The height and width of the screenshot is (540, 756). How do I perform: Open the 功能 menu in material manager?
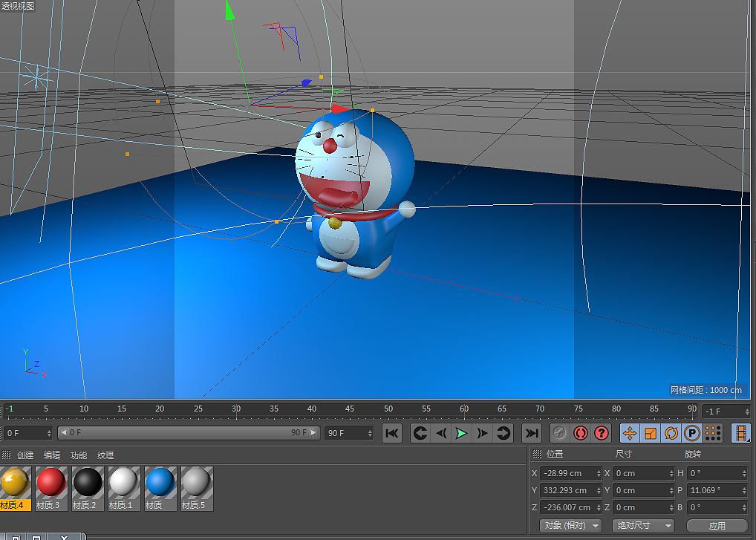[x=79, y=455]
